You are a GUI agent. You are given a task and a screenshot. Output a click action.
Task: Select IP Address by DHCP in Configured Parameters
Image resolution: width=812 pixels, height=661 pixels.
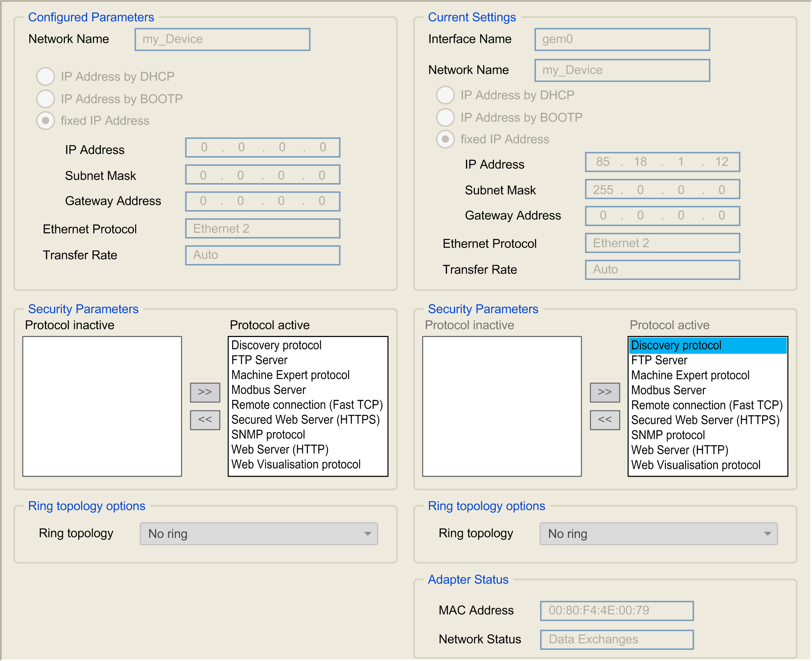tap(45, 76)
